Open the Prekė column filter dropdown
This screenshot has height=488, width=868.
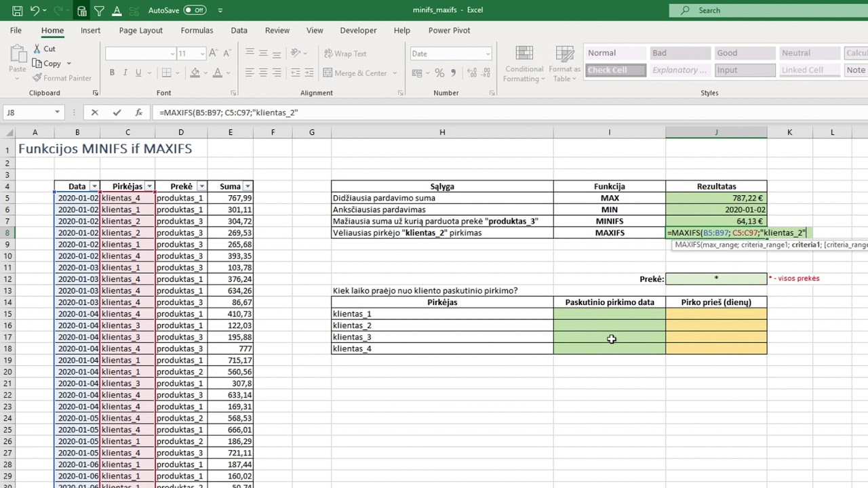point(201,186)
